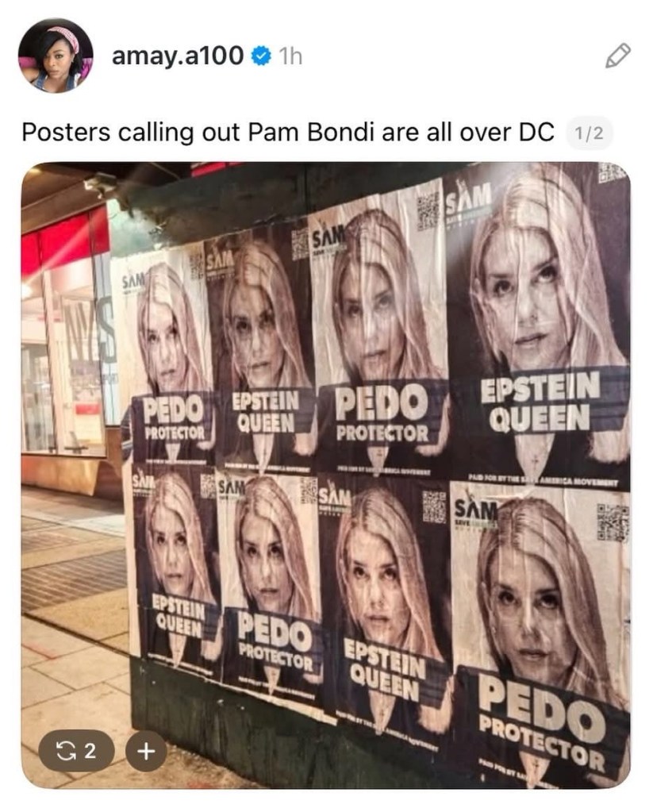Click the SAM logo on top-right poster
The width and height of the screenshot is (653, 812).
click(467, 198)
